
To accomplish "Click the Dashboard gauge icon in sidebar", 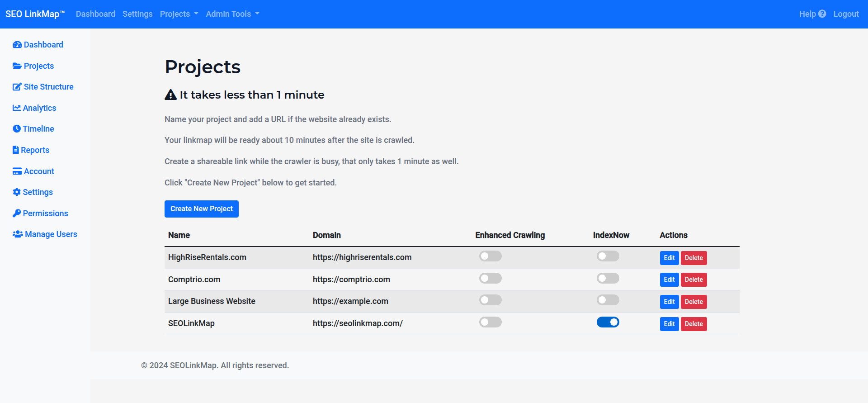I will click(17, 45).
